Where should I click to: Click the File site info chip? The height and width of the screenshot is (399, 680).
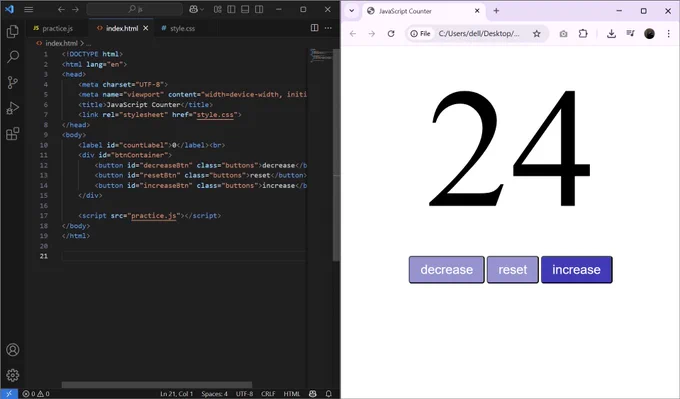click(421, 34)
